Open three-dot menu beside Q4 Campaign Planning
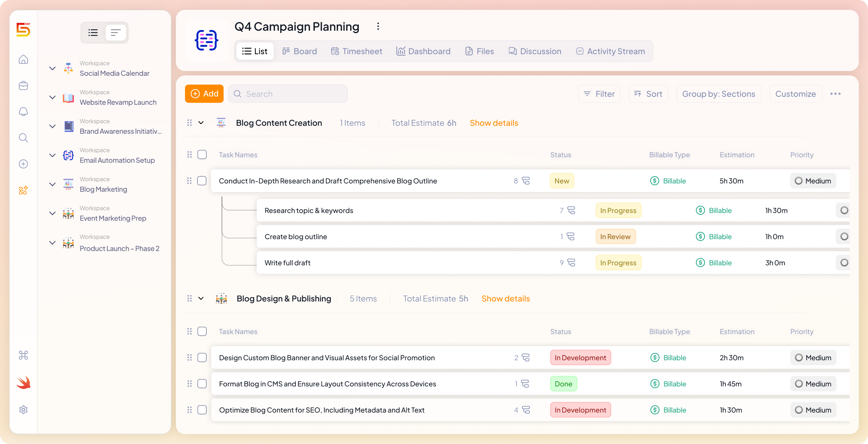Image resolution: width=868 pixels, height=444 pixels. [x=378, y=27]
